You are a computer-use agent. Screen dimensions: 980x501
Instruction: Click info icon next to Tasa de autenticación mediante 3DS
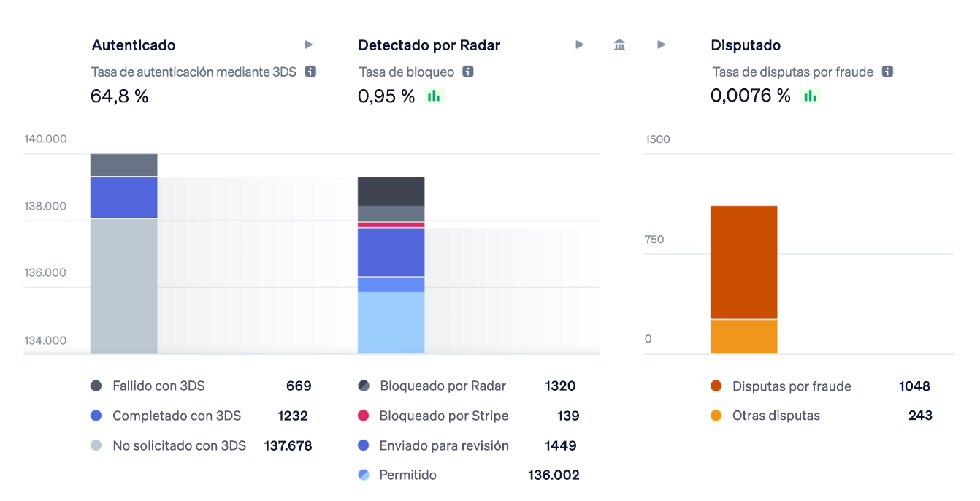310,72
